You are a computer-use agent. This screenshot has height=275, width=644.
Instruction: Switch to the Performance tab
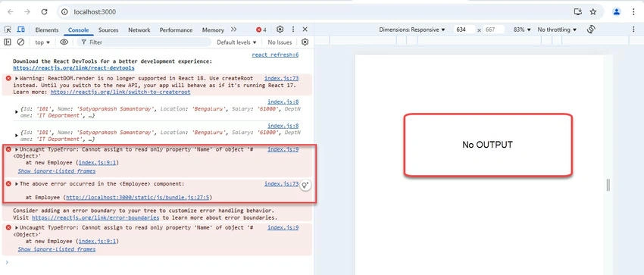tap(177, 30)
